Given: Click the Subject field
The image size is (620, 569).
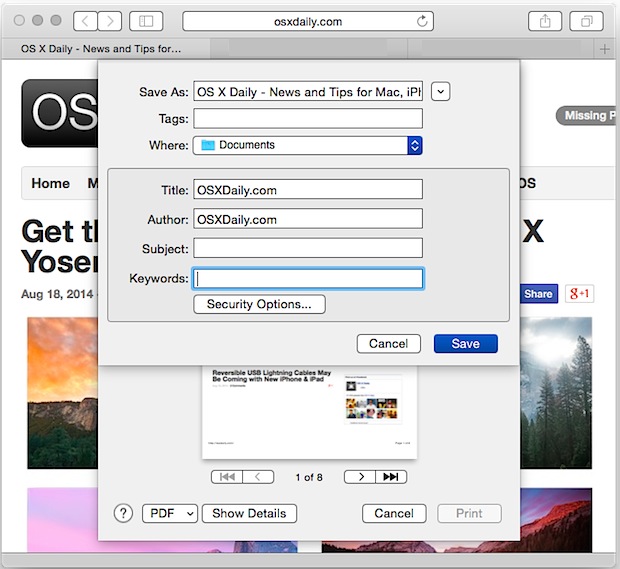Looking at the screenshot, I should click(x=308, y=248).
